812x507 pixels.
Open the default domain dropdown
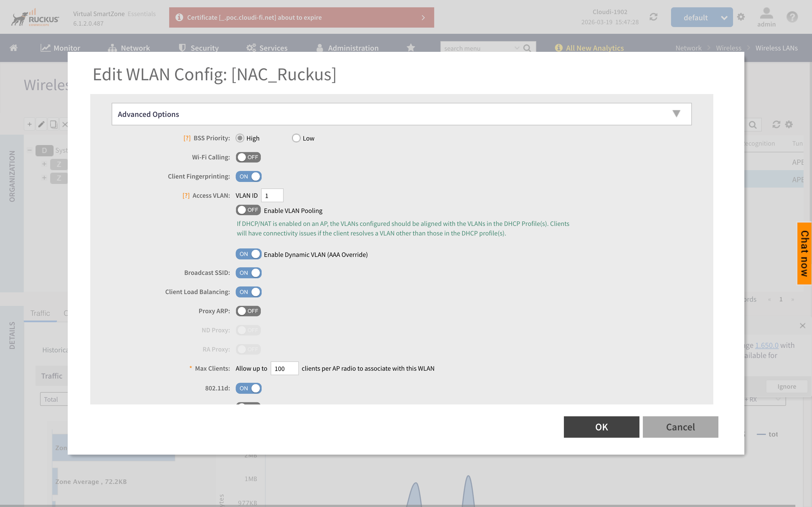(701, 17)
